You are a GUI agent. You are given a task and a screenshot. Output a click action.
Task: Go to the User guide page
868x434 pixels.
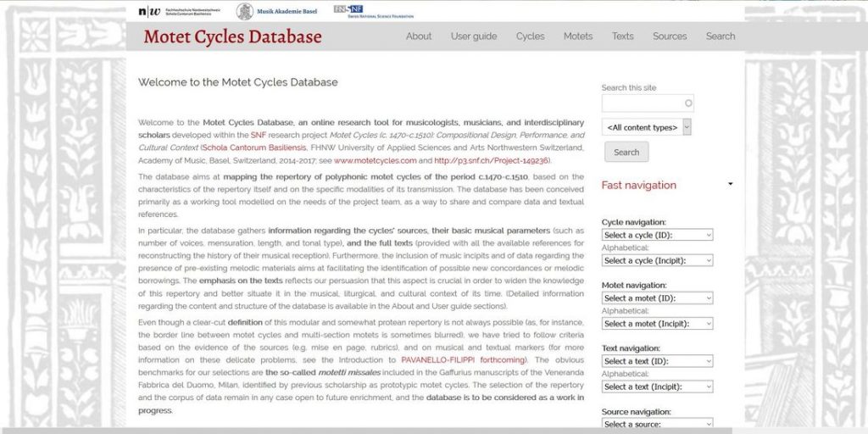pos(474,36)
